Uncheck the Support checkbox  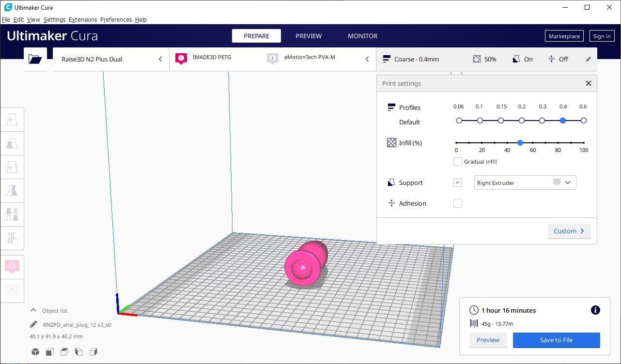click(458, 182)
